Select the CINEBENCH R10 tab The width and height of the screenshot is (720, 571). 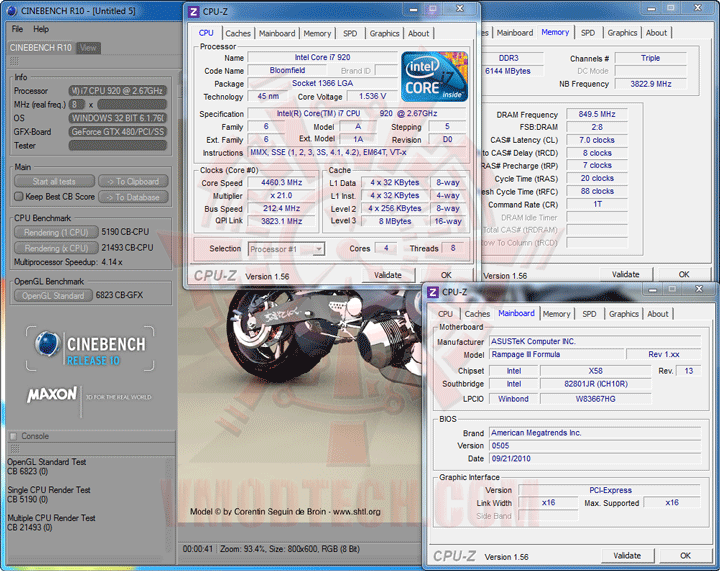click(41, 48)
